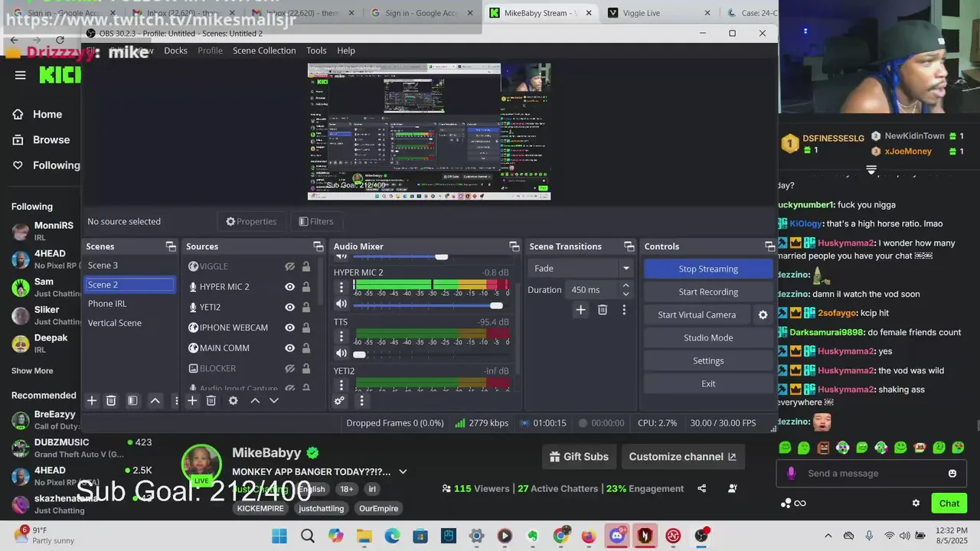This screenshot has height=551, width=980.
Task: Open the Profile menu in OBS
Action: tap(210, 51)
